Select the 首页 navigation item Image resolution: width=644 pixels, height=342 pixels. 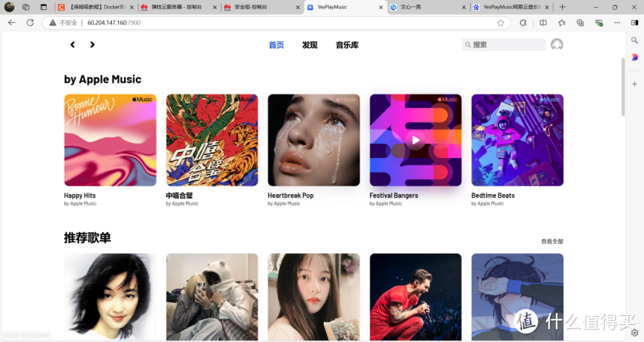[276, 44]
